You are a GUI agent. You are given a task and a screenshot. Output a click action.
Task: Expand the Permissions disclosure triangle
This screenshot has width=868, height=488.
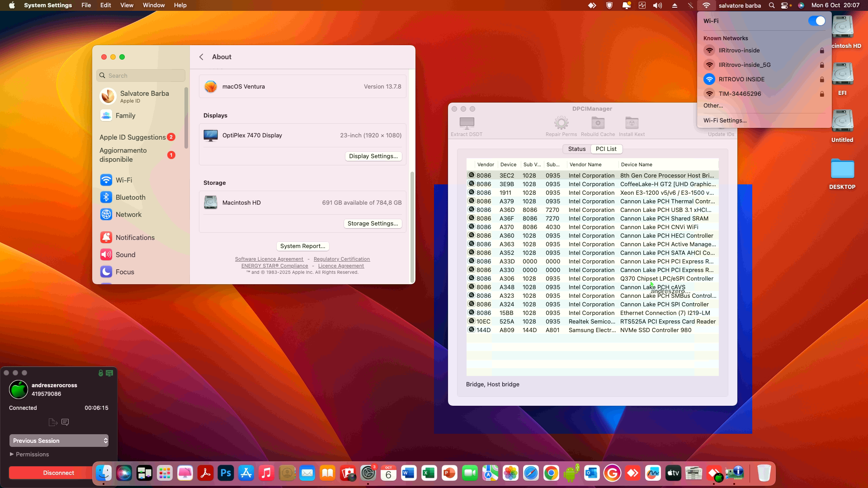12,455
